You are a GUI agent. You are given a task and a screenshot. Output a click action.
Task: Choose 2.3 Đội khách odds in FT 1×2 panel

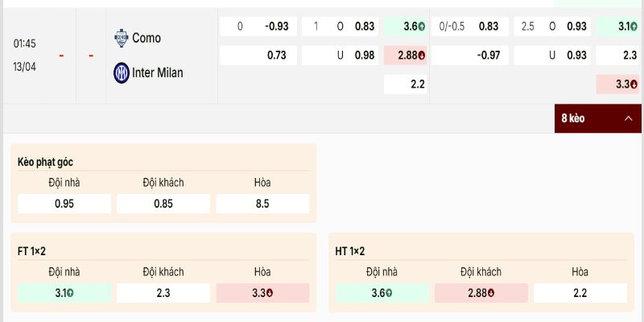pyautogui.click(x=163, y=293)
